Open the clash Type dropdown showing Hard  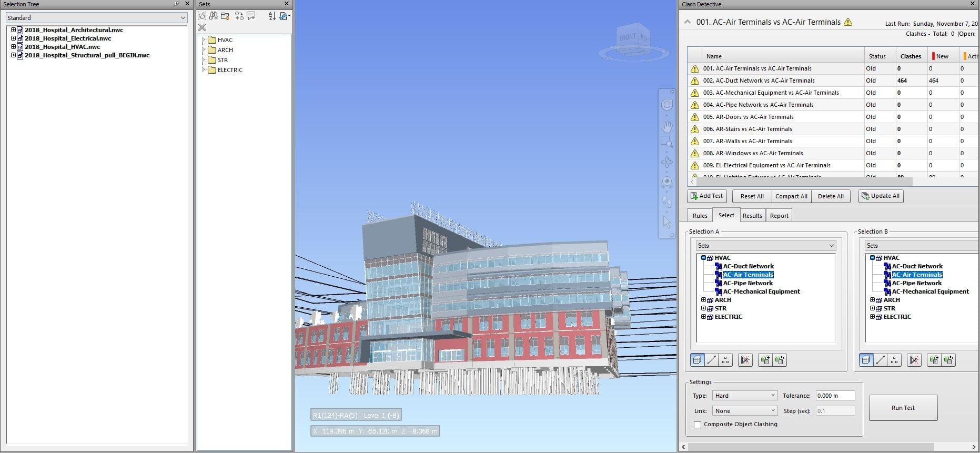point(744,396)
